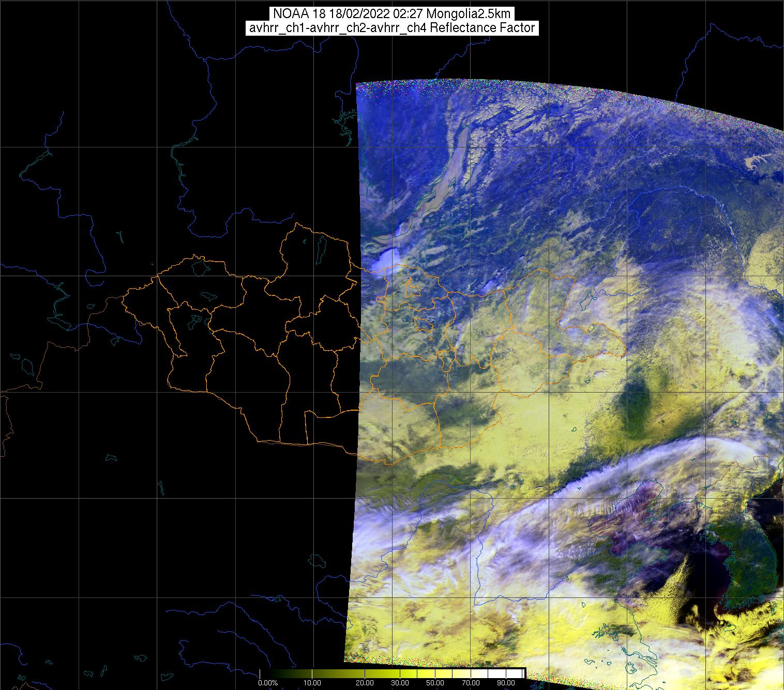Click the tall narrow lake outline in northern Mongolia
The image size is (784, 690).
(x=322, y=249)
